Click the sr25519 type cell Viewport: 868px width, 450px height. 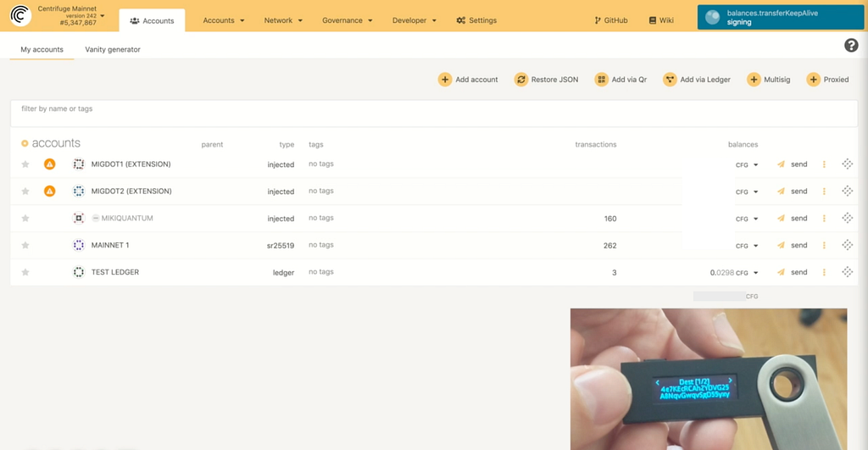(280, 246)
